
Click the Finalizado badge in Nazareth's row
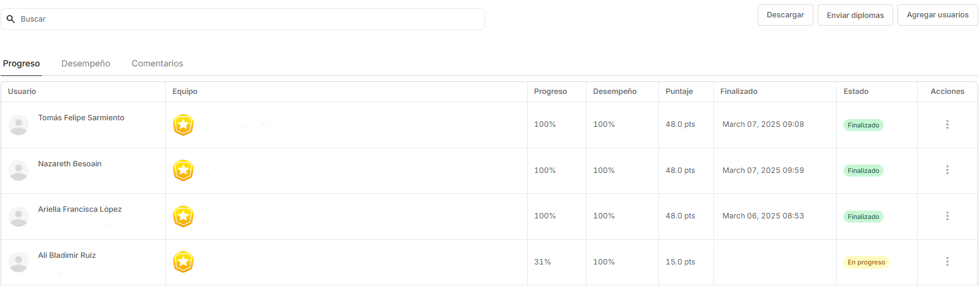point(863,171)
